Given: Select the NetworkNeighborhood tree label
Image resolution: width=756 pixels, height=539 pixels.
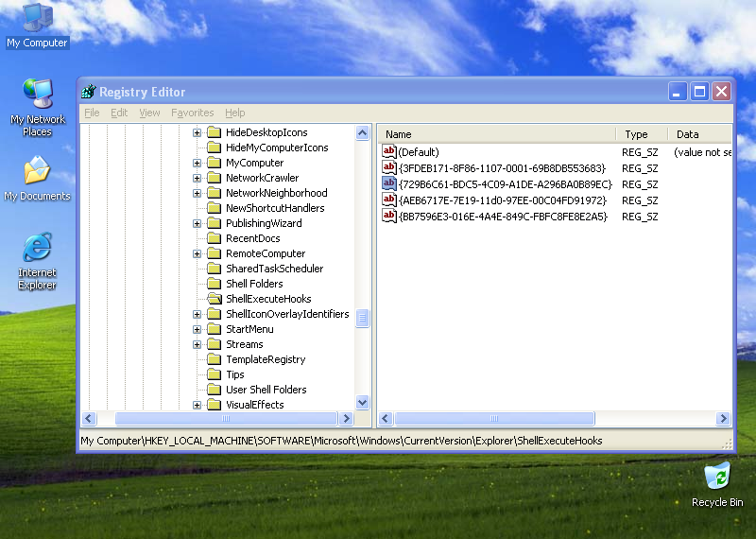Looking at the screenshot, I should tap(277, 193).
